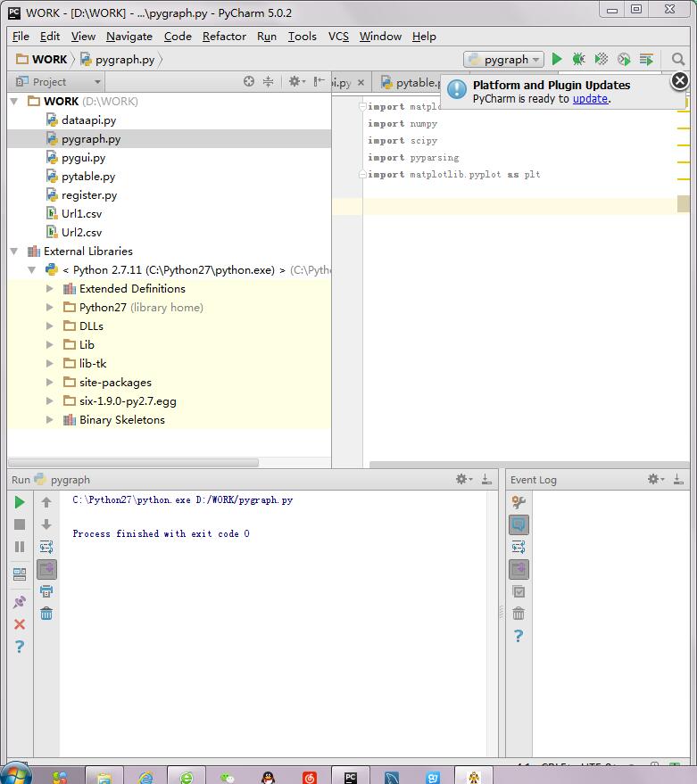Open Windows Start button
The width and height of the screenshot is (697, 784).
pyautogui.click(x=15, y=774)
